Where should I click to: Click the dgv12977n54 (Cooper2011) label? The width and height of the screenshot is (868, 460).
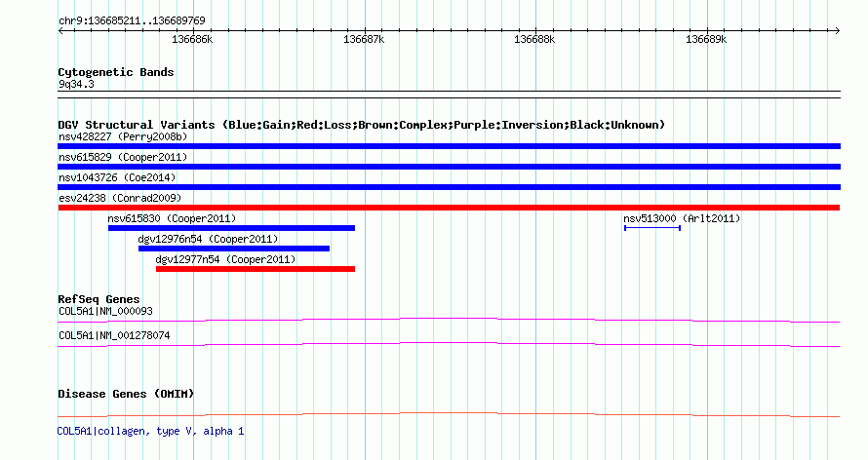[225, 259]
